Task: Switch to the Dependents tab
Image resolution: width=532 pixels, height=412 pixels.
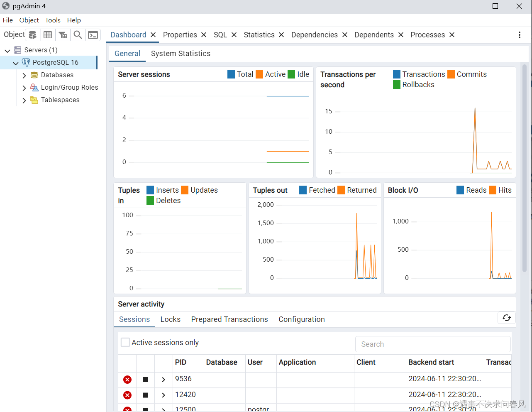Action: [374, 35]
